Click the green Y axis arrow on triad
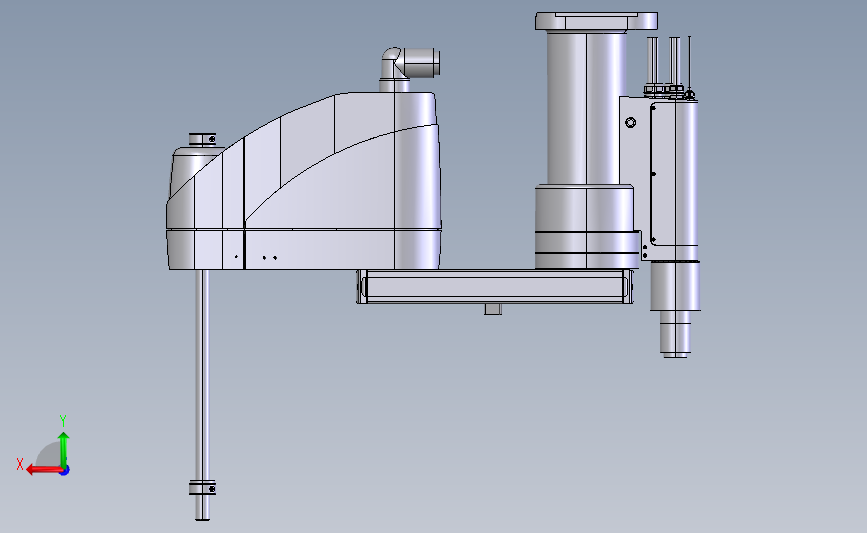This screenshot has width=867, height=533. click(64, 449)
